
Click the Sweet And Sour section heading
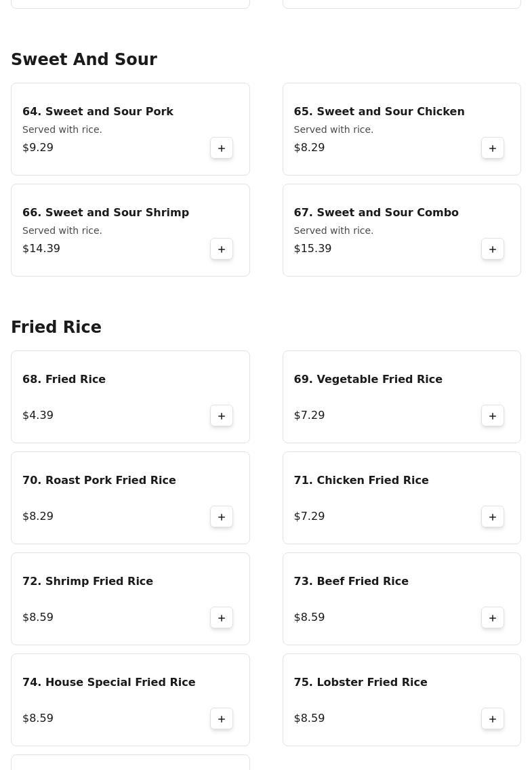[x=84, y=60]
